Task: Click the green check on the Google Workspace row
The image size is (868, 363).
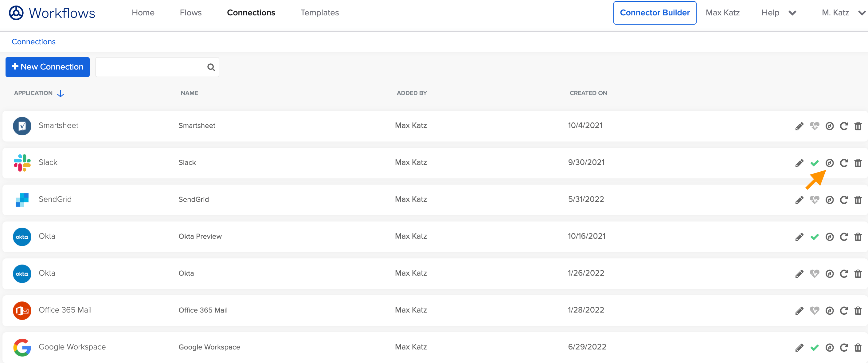Action: [x=815, y=347]
